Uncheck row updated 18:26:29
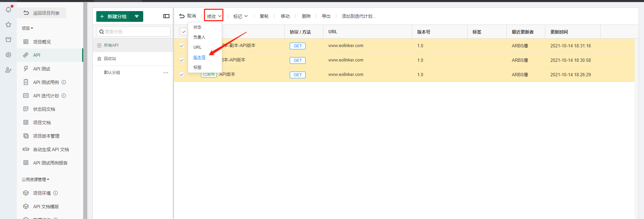 click(x=181, y=75)
